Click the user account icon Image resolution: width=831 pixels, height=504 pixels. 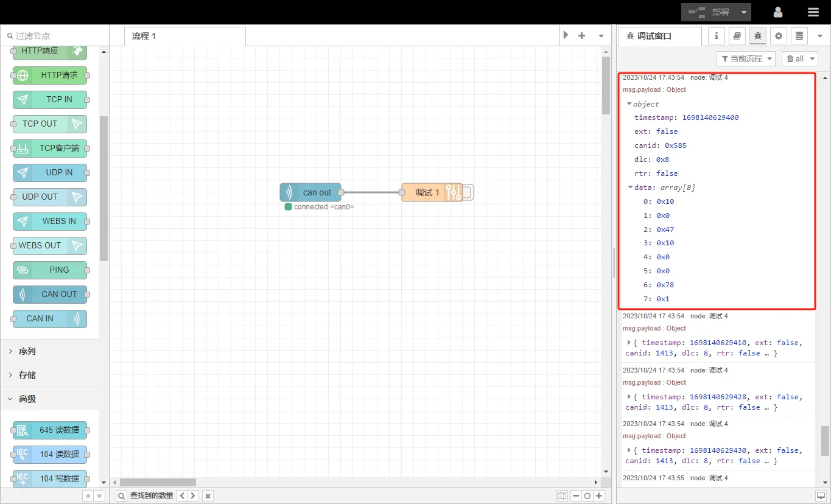coord(778,12)
